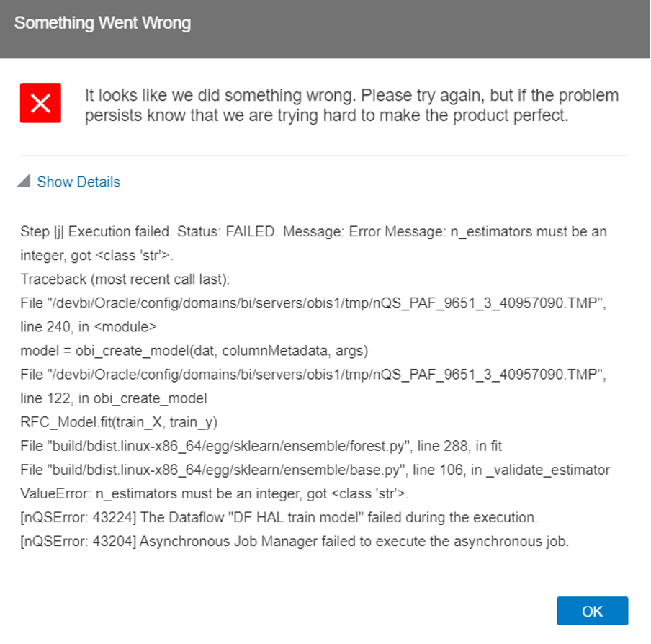Click the Something Went Wrong dialog title
Screen dimensions: 651x644
click(x=102, y=23)
